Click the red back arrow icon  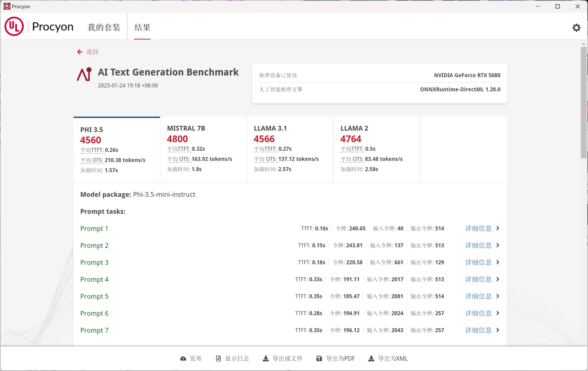point(80,52)
